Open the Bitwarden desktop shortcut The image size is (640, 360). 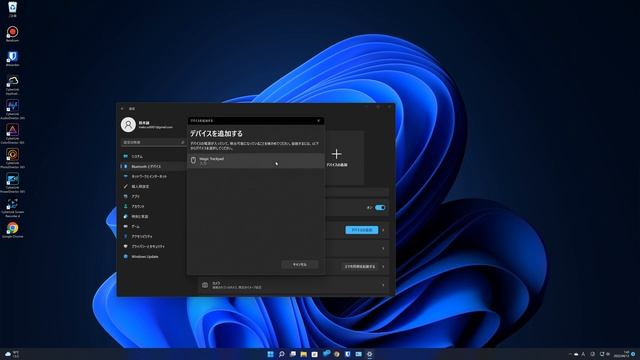(12, 58)
